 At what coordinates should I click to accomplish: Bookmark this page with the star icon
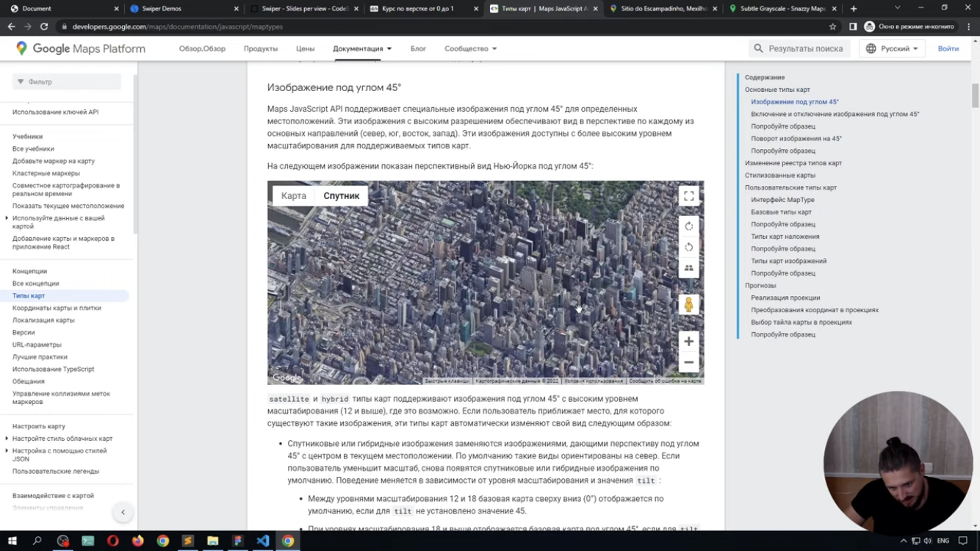point(832,26)
